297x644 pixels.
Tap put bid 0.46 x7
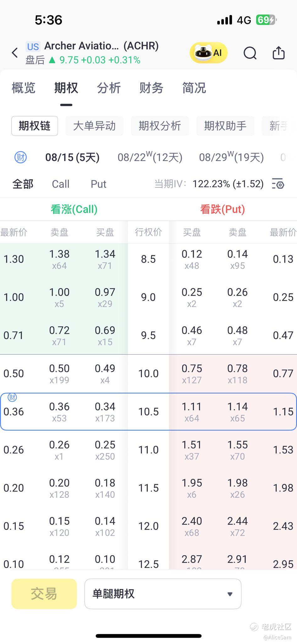point(192,336)
